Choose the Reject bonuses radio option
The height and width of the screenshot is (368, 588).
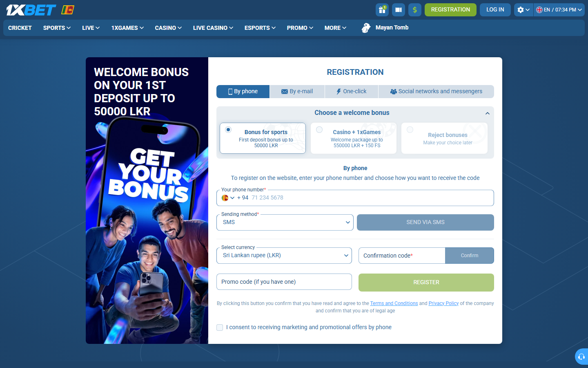click(410, 130)
